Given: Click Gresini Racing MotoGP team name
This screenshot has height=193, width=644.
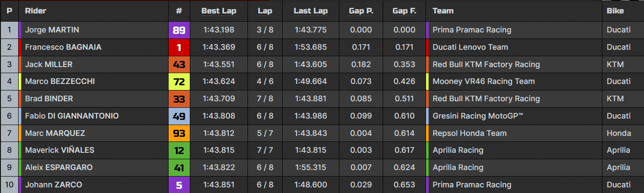Looking at the screenshot, I should coord(478,116).
